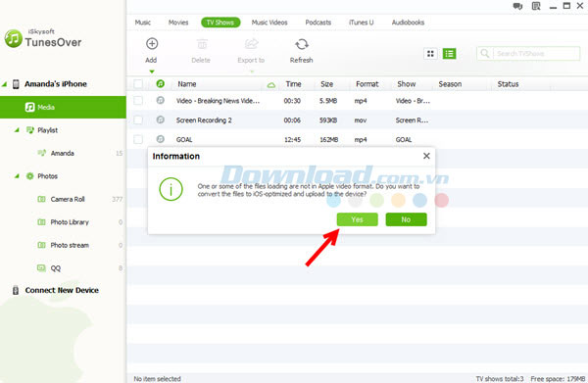Collapse the Playlist section arrow
This screenshot has height=383, width=588.
coord(17,130)
